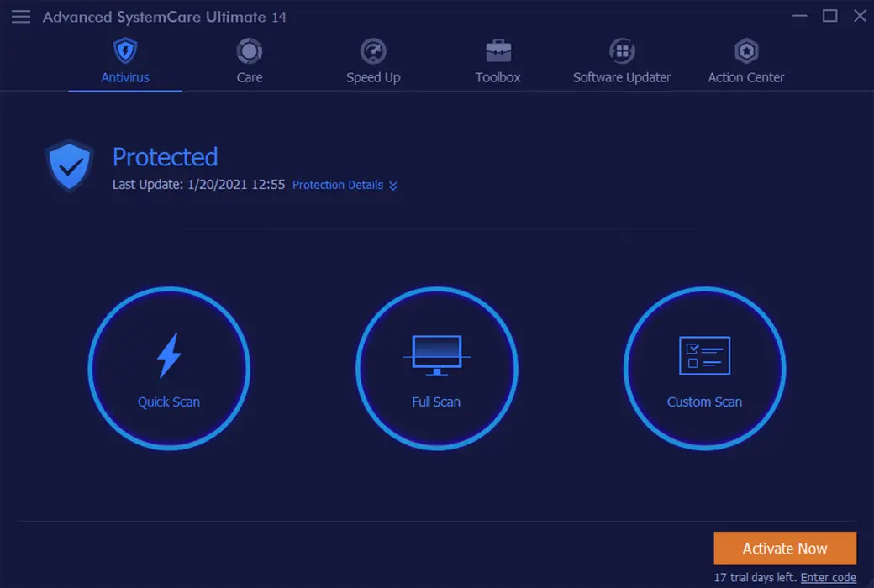Go to the Action Center tab
The width and height of the screenshot is (874, 588).
746,63
